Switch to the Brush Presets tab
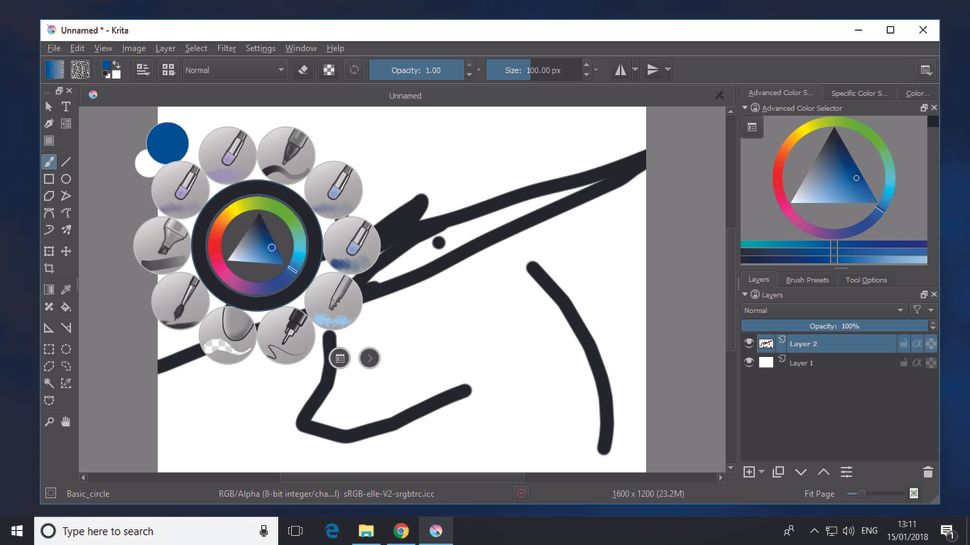 tap(807, 280)
